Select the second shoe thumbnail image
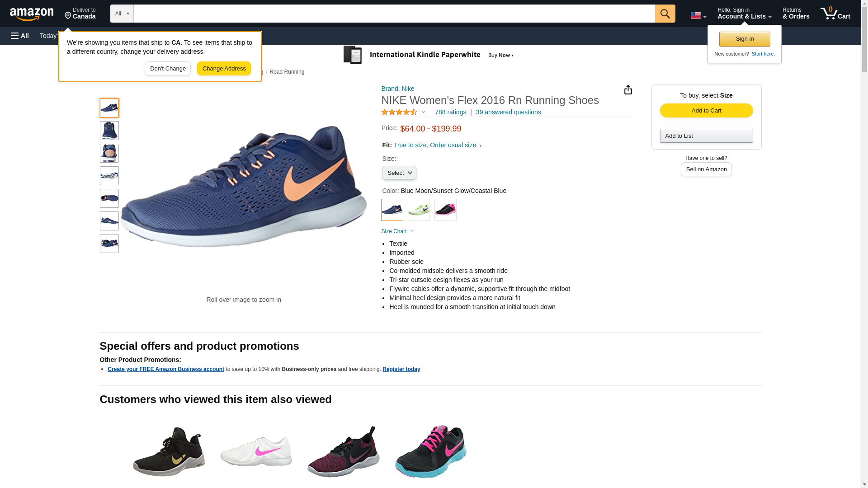 109,131
